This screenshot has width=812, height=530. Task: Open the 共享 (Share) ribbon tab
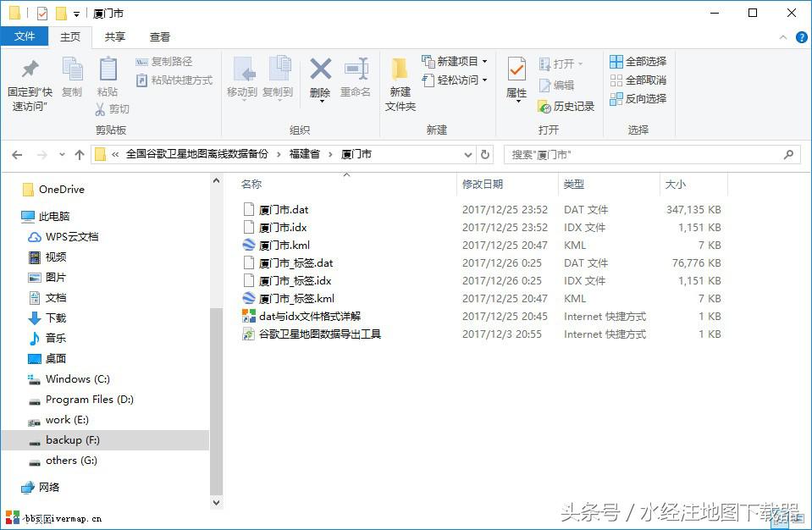[x=114, y=36]
